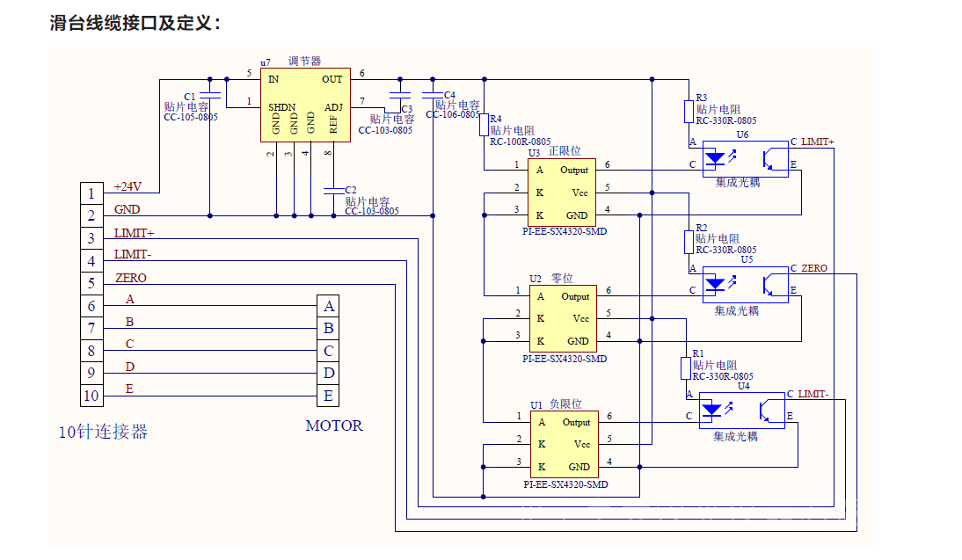Click the C1 capacitor symbol
The image size is (962, 560).
209,95
